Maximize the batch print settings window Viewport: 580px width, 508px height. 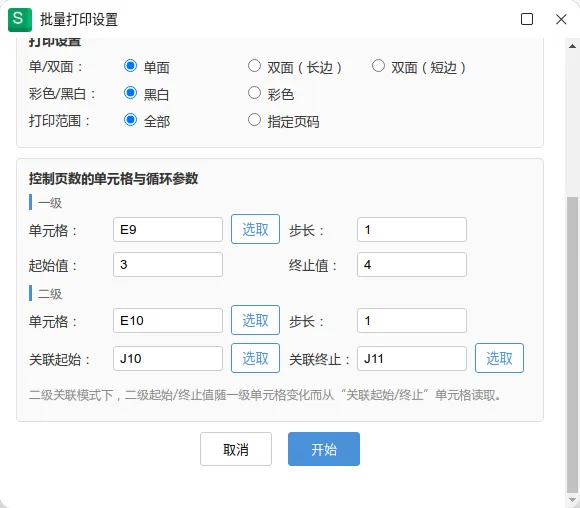tap(527, 19)
